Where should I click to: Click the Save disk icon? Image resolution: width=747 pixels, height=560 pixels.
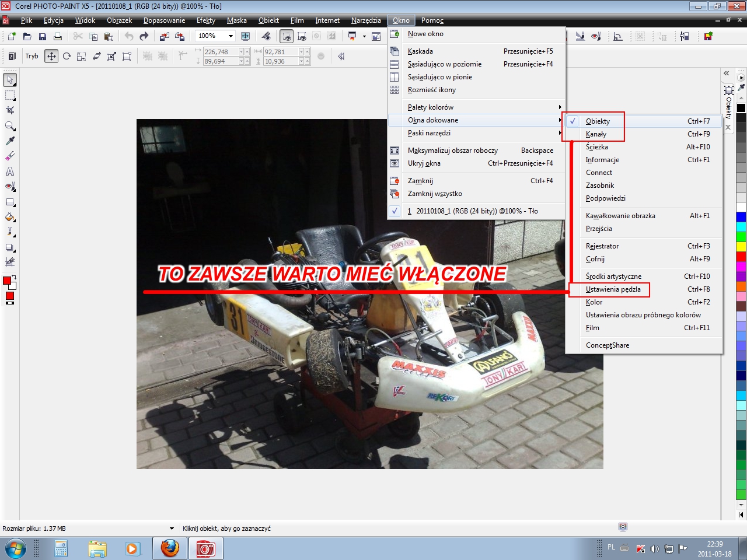coord(42,36)
